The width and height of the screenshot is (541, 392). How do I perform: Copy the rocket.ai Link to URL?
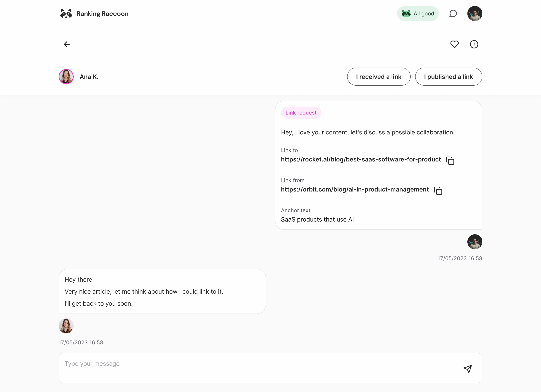[x=450, y=161]
